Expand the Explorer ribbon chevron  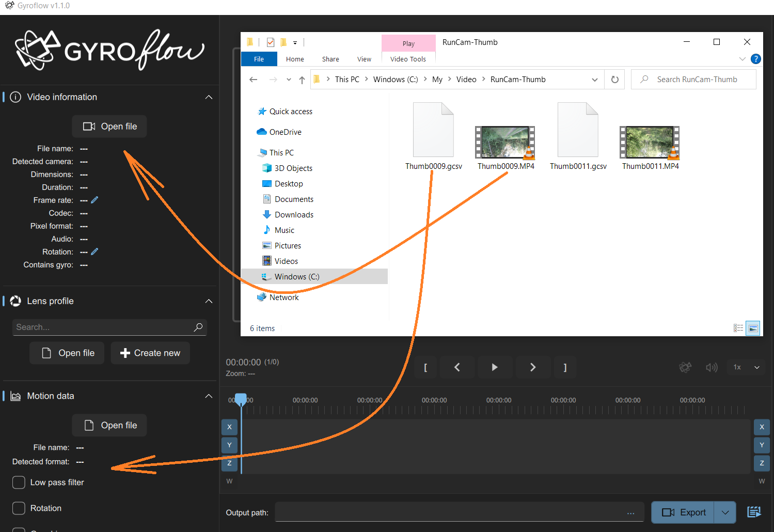coord(743,59)
